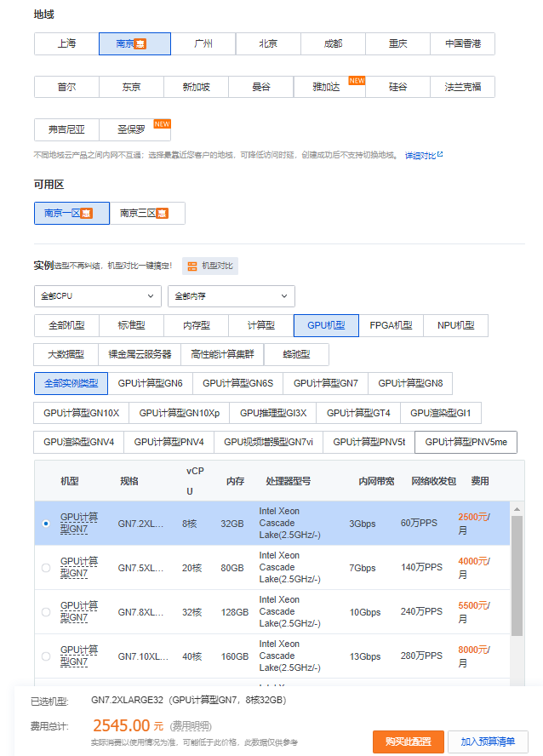Select the 广州 region

coord(203,44)
